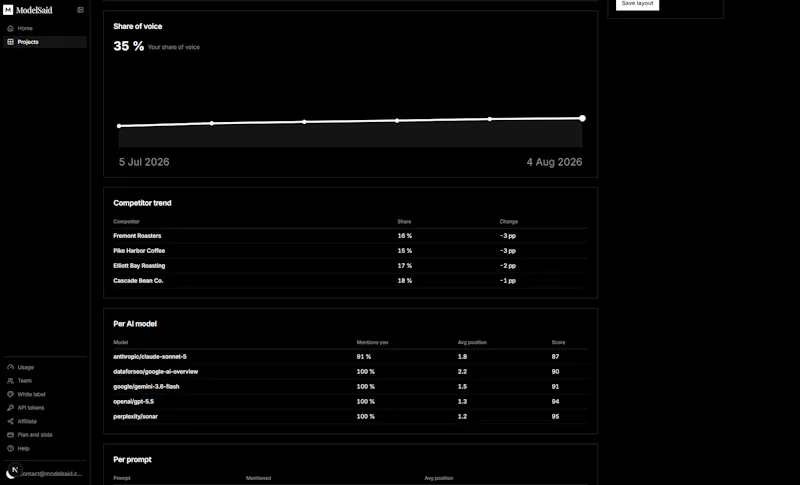Select the Pike Harbor Coffee competitor row
800x485 pixels.
350,251
